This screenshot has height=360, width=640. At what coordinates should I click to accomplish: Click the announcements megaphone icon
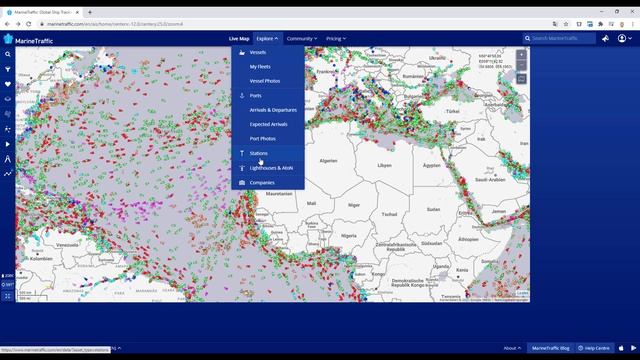click(605, 38)
